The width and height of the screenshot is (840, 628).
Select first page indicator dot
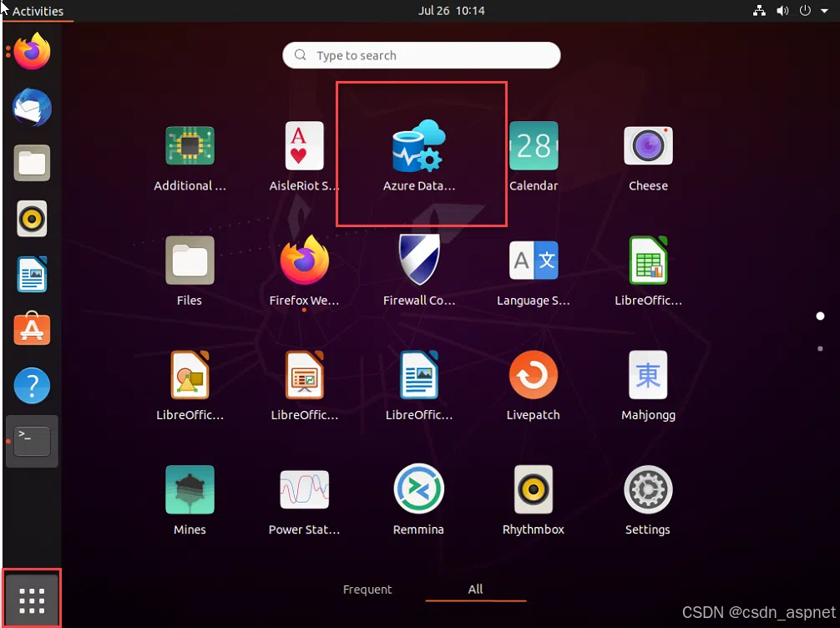[x=820, y=317]
